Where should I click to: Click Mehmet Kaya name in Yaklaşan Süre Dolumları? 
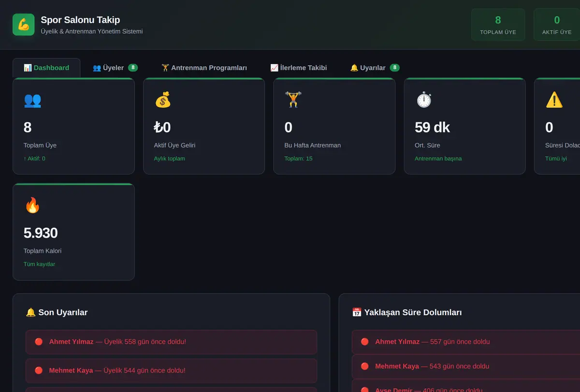397,366
